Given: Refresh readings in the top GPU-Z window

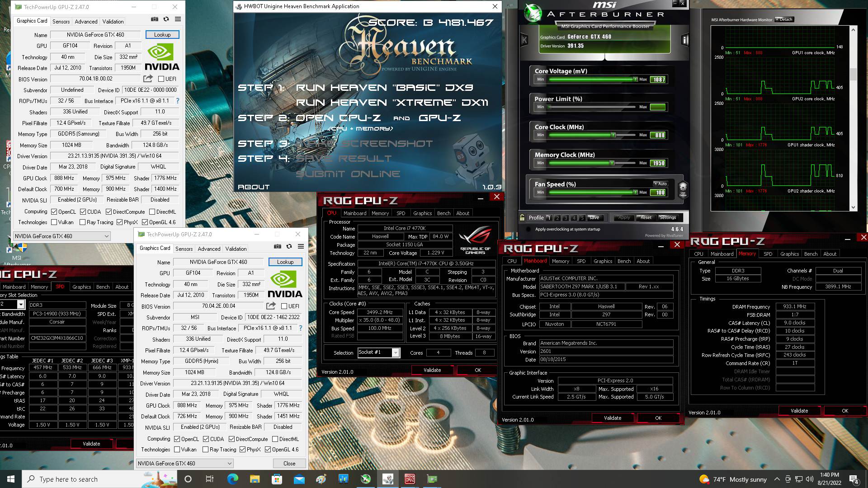Looking at the screenshot, I should tap(166, 19).
